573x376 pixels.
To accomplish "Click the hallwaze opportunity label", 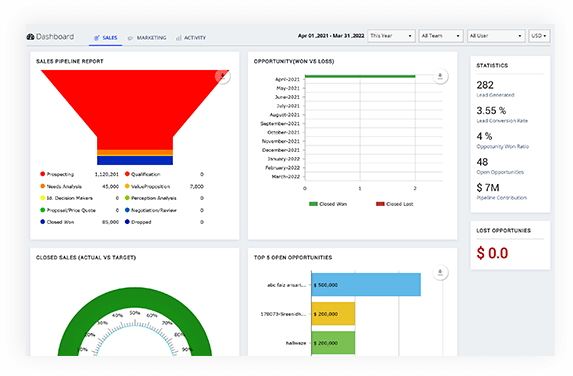I will 296,343.
